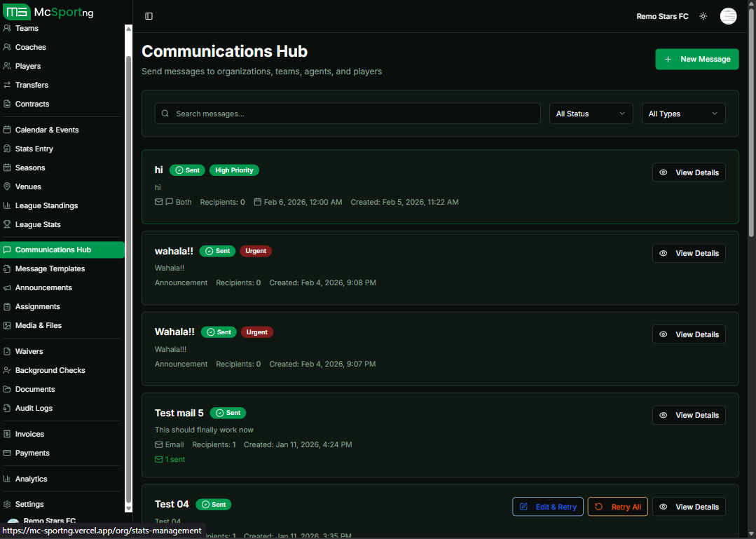Viewport: 756px width, 539px height.
Task: Open the All Types dropdown
Action: (x=683, y=113)
